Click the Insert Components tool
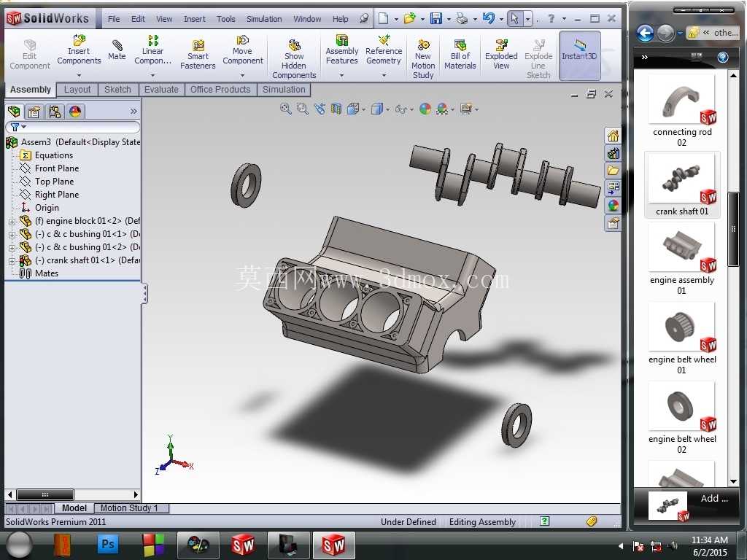 (x=79, y=50)
